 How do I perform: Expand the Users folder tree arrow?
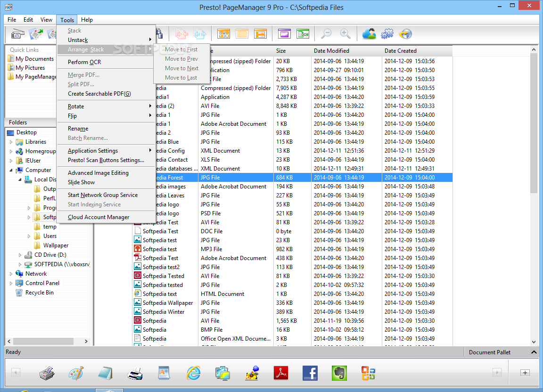point(29,236)
